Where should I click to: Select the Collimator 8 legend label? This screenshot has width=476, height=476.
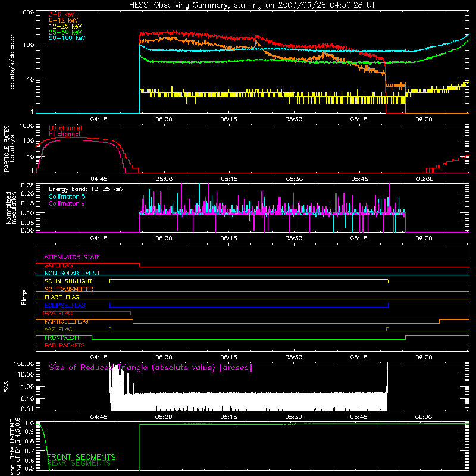[x=67, y=196]
